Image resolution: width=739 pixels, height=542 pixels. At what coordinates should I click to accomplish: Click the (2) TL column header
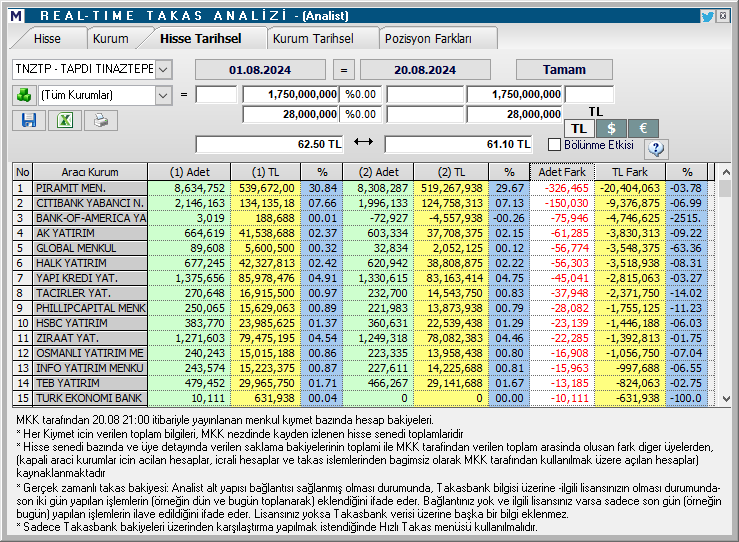point(451,172)
